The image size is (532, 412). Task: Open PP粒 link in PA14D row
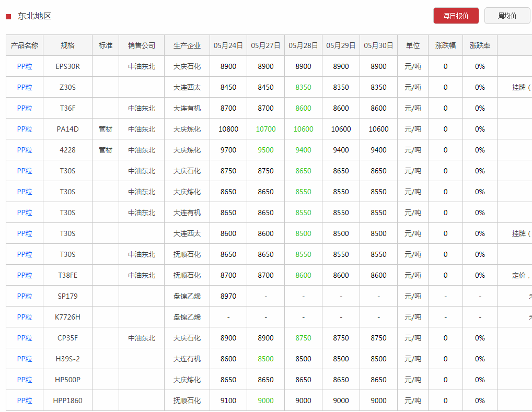[25, 129]
